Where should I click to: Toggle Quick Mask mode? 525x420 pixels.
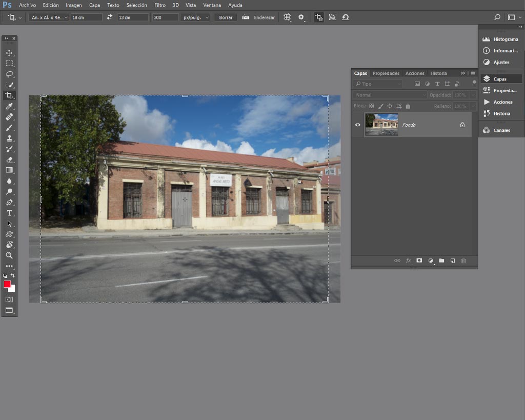click(9, 299)
